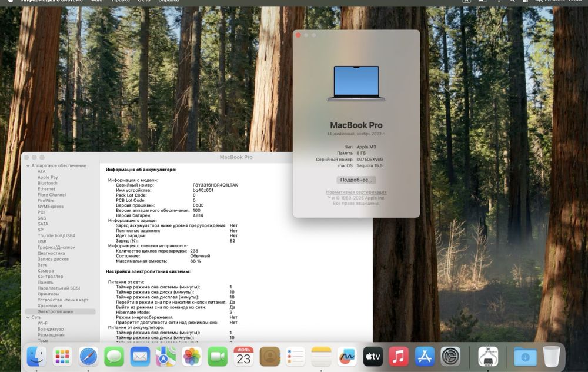Image resolution: width=588 pixels, height=372 pixels.
Task: Click the Mac serial number K075Q9XVGG
Action: [370, 159]
